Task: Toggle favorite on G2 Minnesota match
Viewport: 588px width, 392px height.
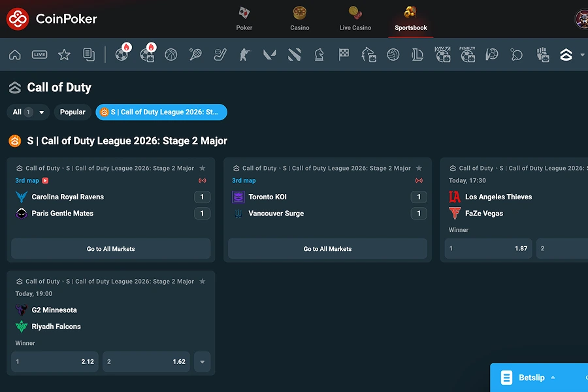Action: [203, 282]
